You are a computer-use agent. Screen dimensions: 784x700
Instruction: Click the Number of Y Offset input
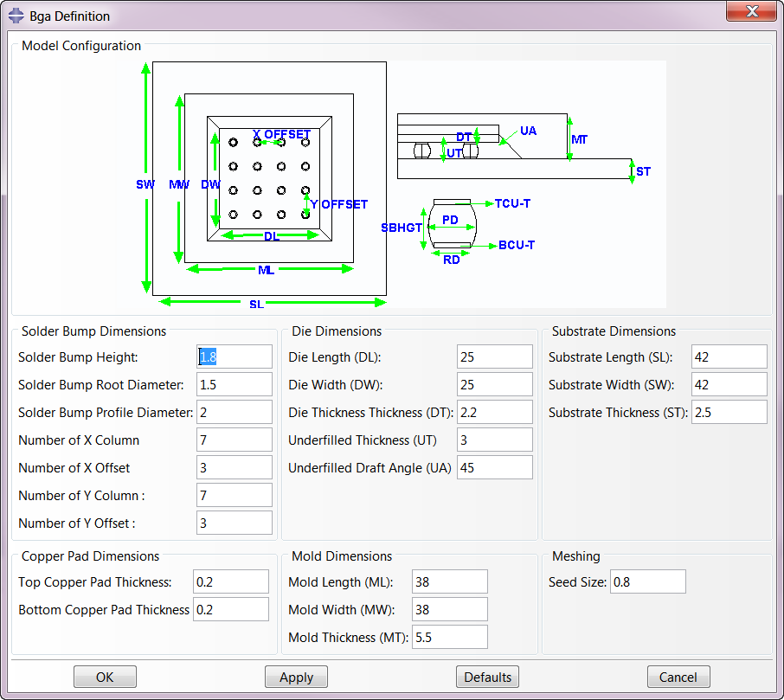[235, 523]
